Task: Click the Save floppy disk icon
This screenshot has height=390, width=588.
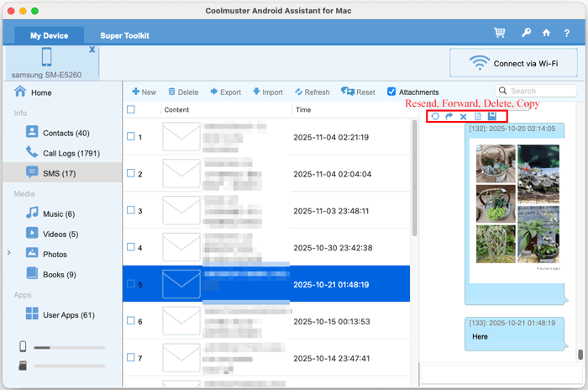Action: pos(492,116)
